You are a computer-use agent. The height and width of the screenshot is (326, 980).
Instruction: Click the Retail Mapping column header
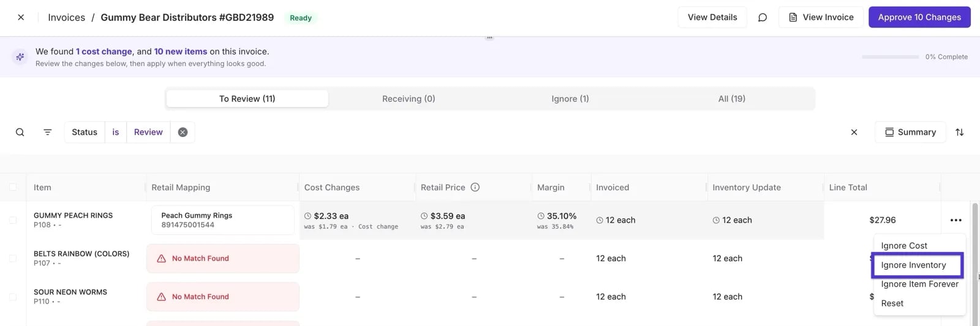(181, 187)
